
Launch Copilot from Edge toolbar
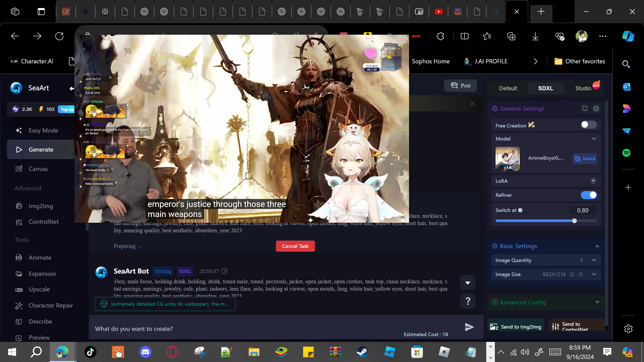pos(628,36)
